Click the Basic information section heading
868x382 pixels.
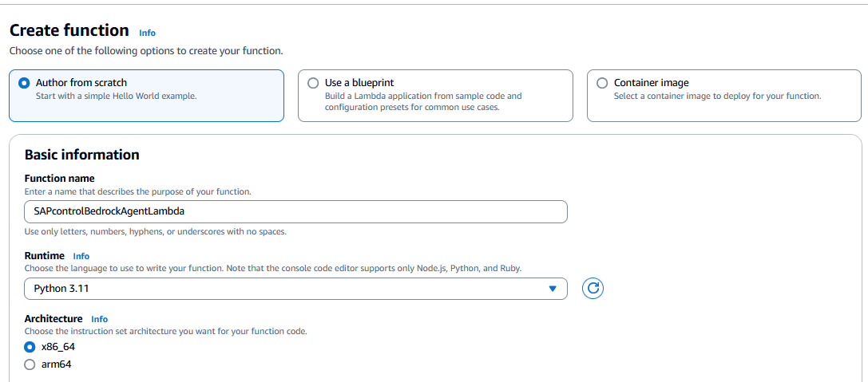tap(82, 154)
